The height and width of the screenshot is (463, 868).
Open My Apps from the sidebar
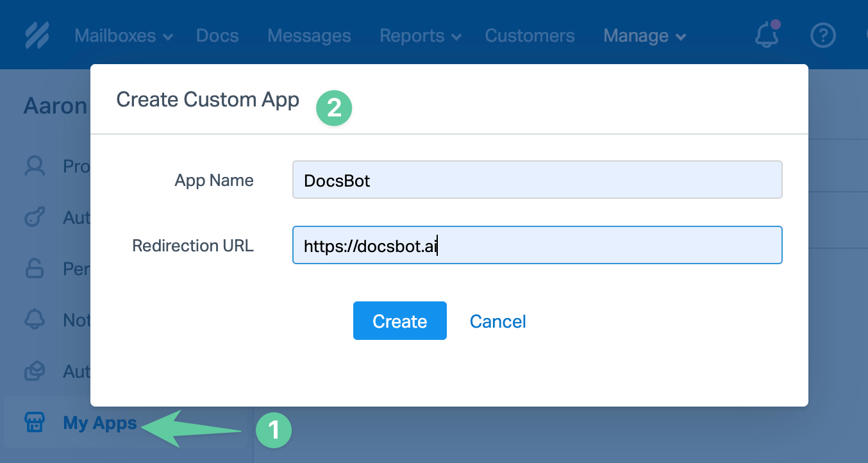99,423
